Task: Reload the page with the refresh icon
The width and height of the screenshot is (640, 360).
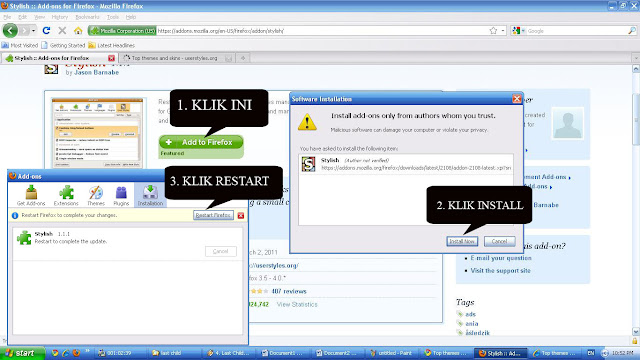Action: tap(46, 31)
